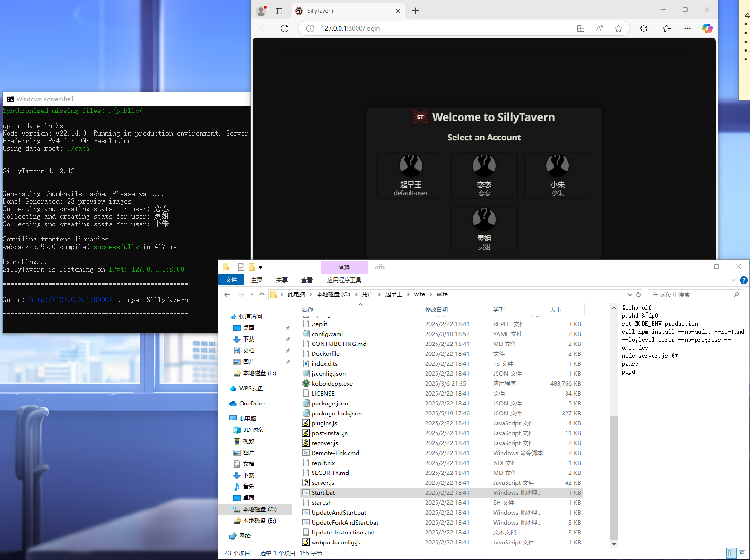
Task: Open the Explorer recent locations dropdown
Action: tap(252, 294)
